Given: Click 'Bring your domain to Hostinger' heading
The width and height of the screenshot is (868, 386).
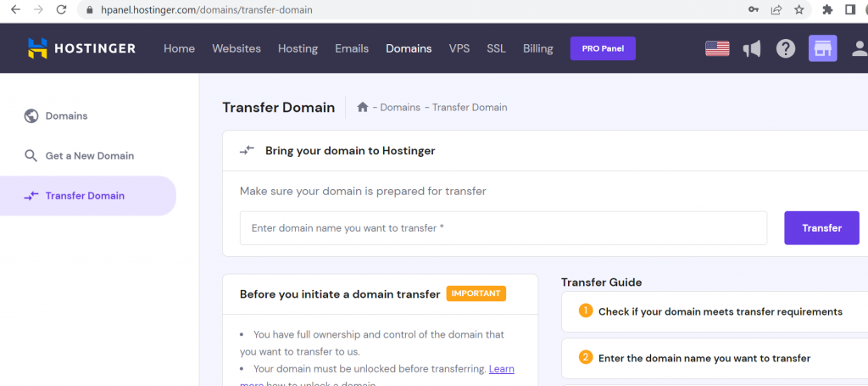Looking at the screenshot, I should [x=350, y=151].
